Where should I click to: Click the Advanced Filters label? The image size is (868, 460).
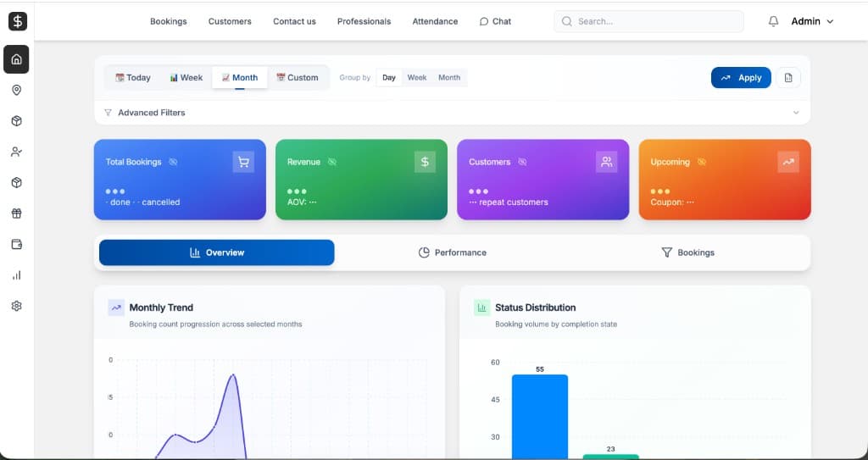(152, 113)
